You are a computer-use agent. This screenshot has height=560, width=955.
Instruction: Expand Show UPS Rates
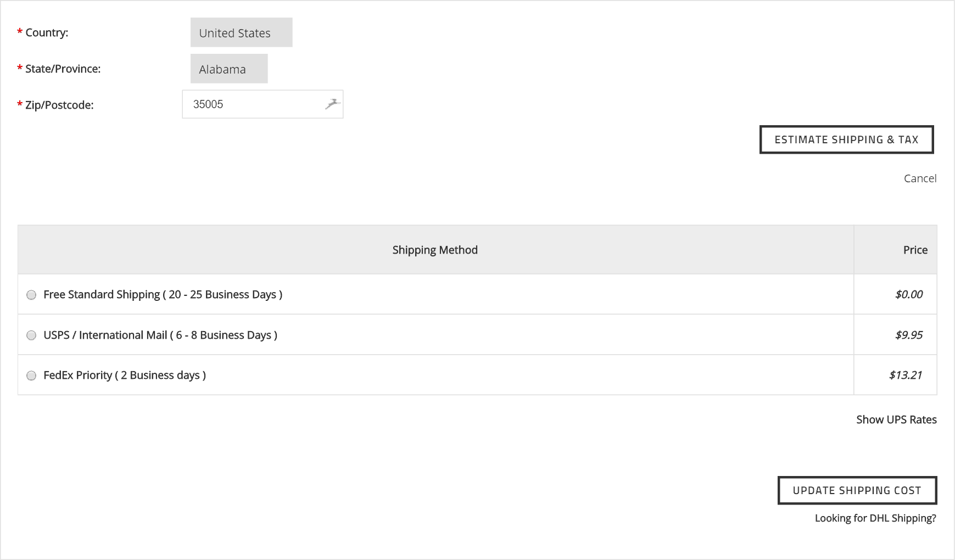tap(896, 419)
